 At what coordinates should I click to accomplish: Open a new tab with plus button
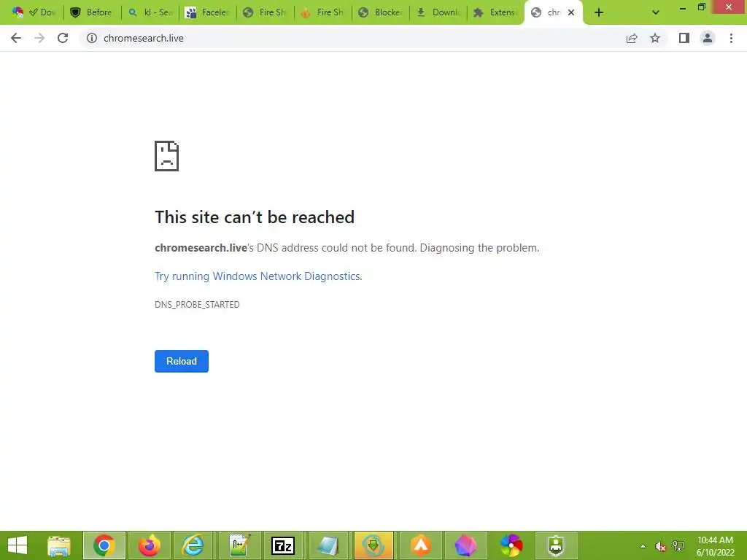tap(599, 13)
